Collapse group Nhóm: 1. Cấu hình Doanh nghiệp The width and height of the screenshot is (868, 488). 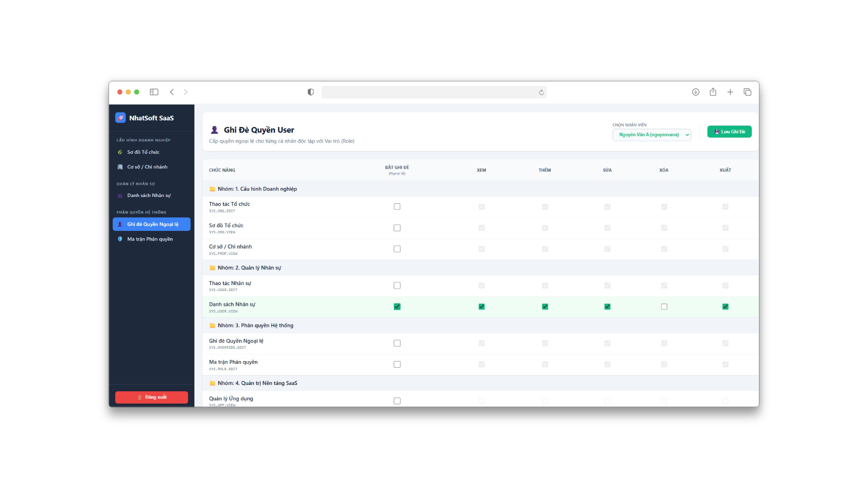click(257, 189)
